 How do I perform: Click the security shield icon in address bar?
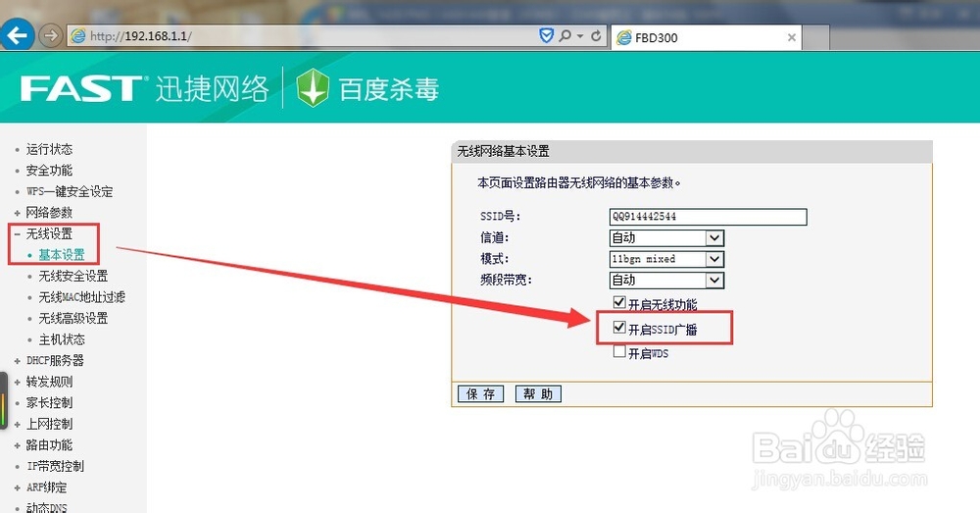(x=546, y=35)
